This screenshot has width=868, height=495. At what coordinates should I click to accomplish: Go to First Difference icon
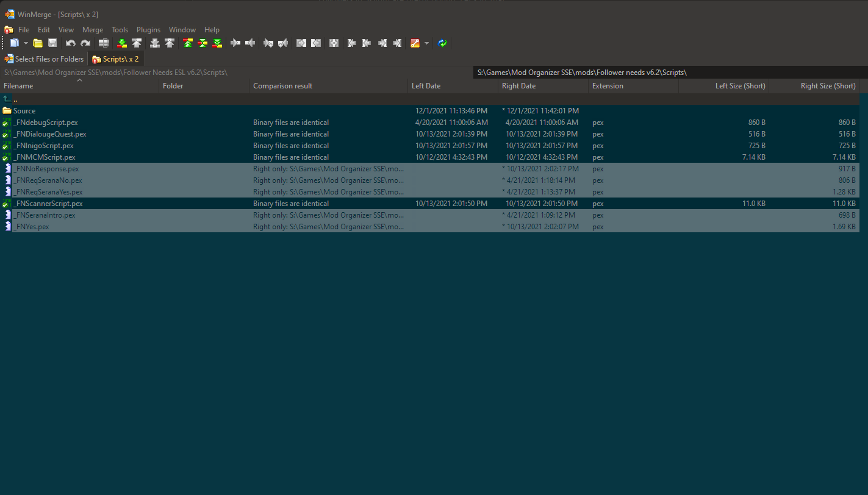188,43
